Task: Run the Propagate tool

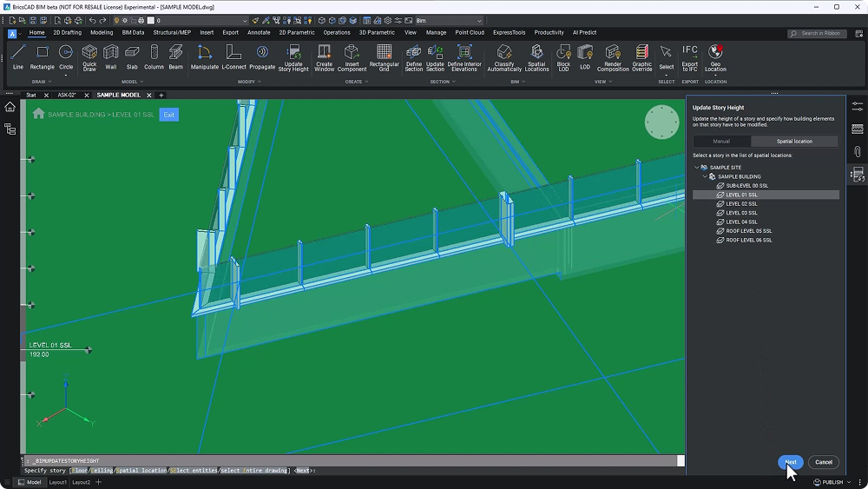Action: [262, 57]
